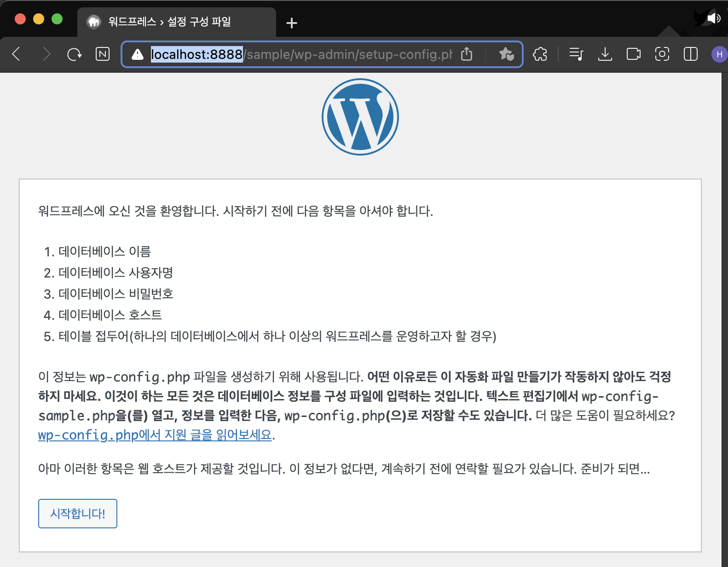Click the list item starting 테이블 접두어

point(277,336)
